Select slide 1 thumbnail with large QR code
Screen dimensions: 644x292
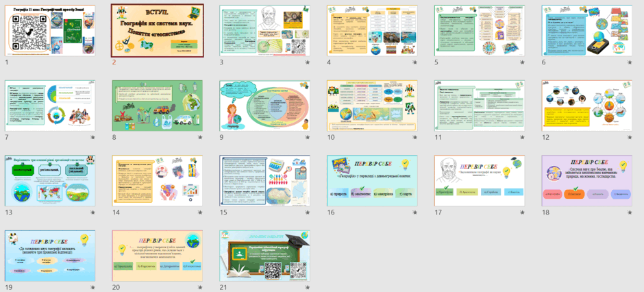(50, 30)
